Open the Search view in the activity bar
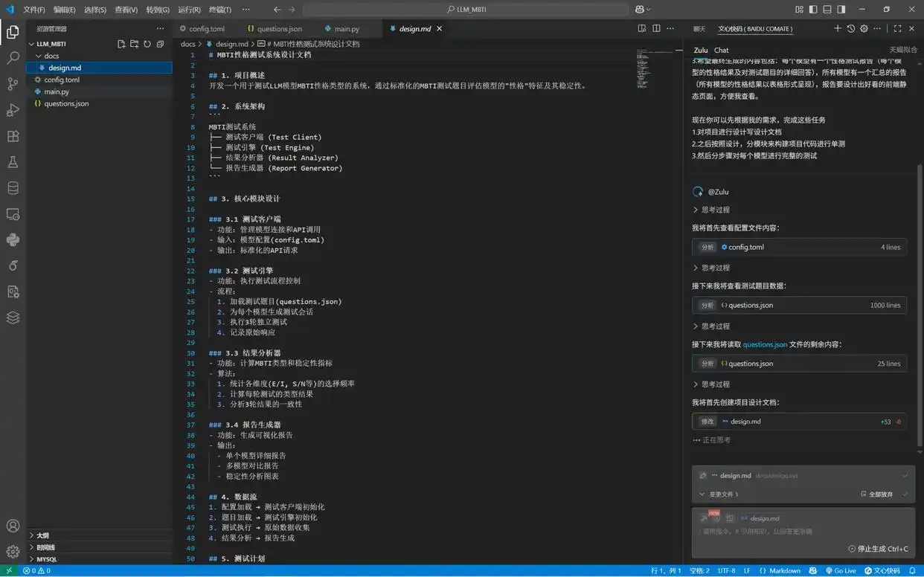The width and height of the screenshot is (924, 577). [x=12, y=57]
